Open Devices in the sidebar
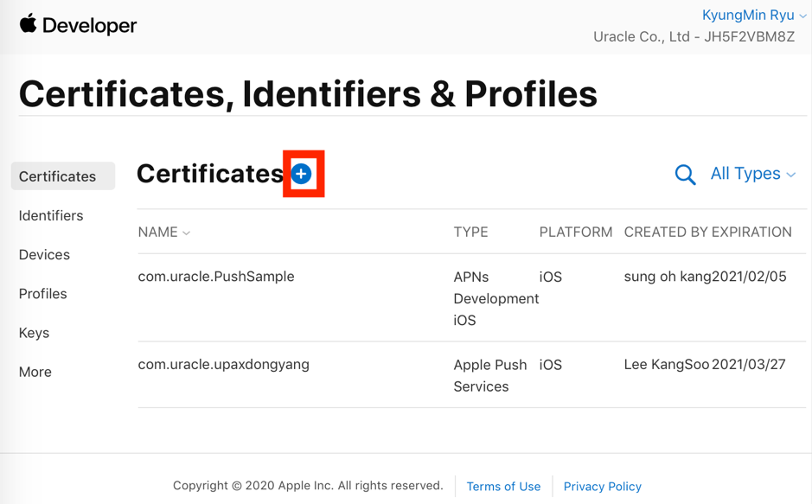 coord(44,254)
